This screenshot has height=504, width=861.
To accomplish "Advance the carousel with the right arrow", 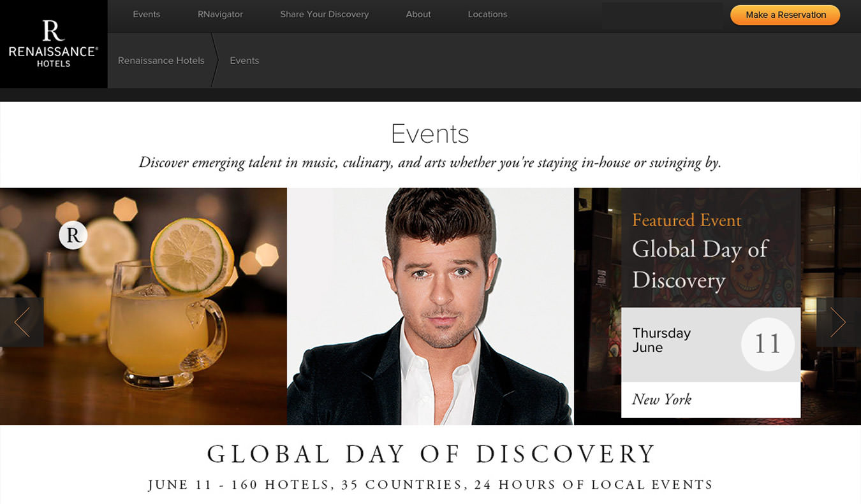I will (839, 322).
